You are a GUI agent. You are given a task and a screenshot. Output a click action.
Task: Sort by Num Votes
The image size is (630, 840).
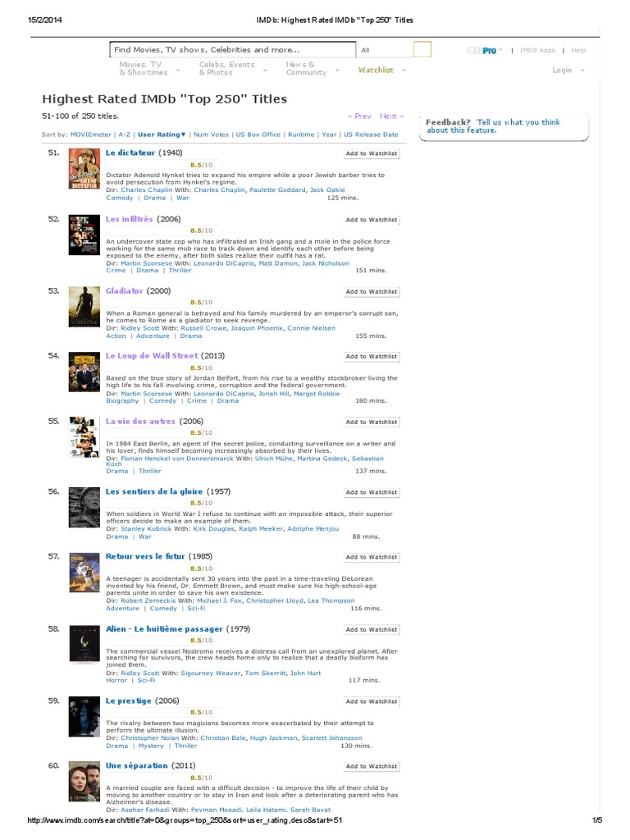tap(211, 135)
